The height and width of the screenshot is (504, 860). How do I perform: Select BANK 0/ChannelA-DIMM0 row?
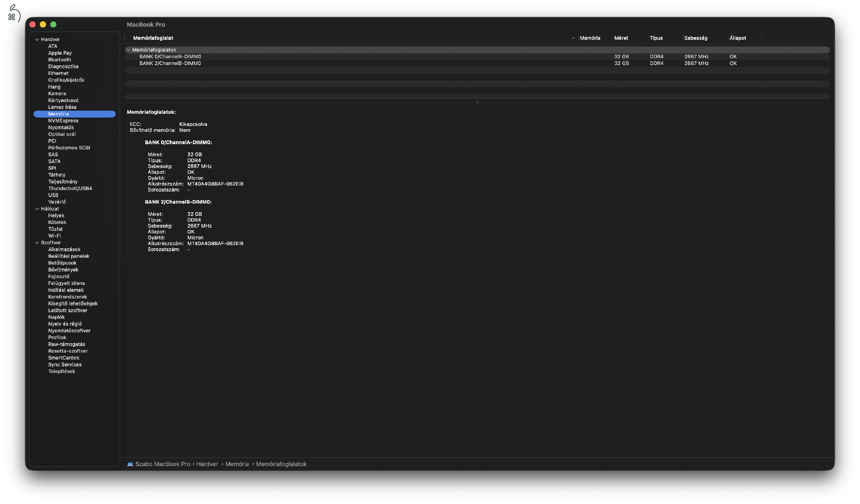(170, 57)
